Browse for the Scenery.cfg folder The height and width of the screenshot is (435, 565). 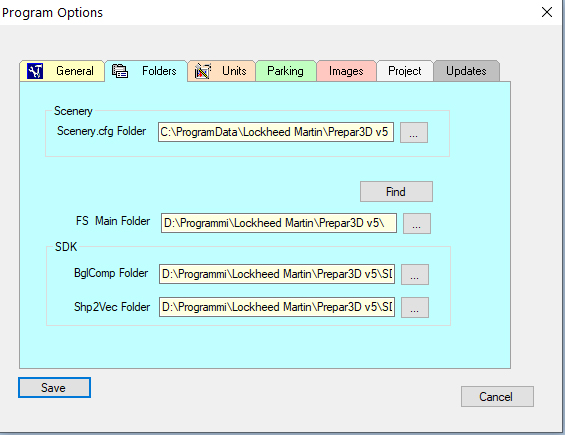click(414, 133)
